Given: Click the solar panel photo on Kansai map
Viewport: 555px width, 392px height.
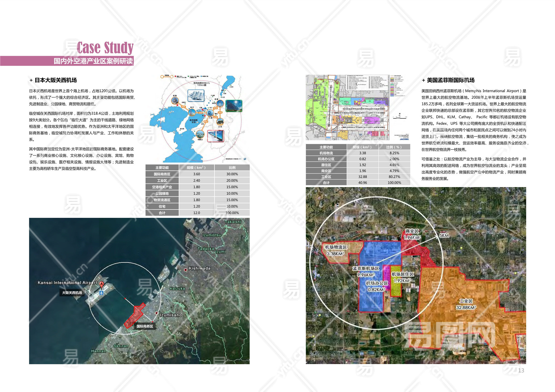Looking at the screenshot, I should coord(234,106).
